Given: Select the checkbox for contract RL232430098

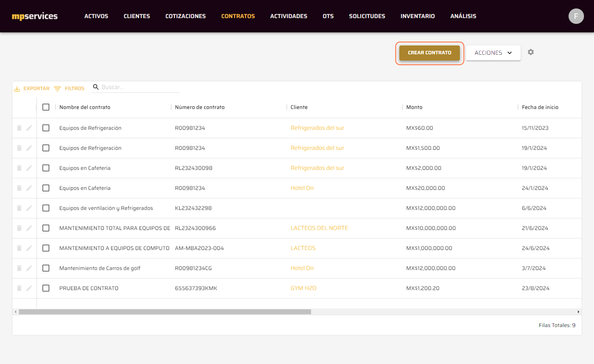Looking at the screenshot, I should click(x=46, y=168).
